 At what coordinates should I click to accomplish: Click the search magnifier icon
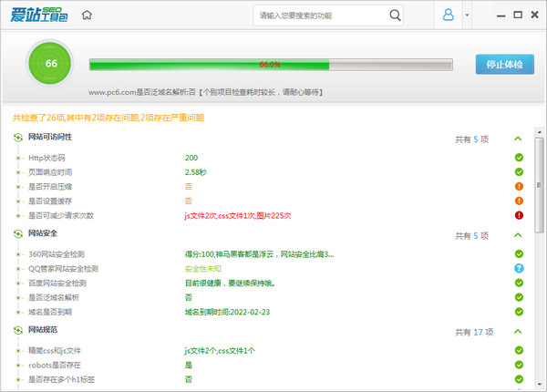(x=395, y=15)
